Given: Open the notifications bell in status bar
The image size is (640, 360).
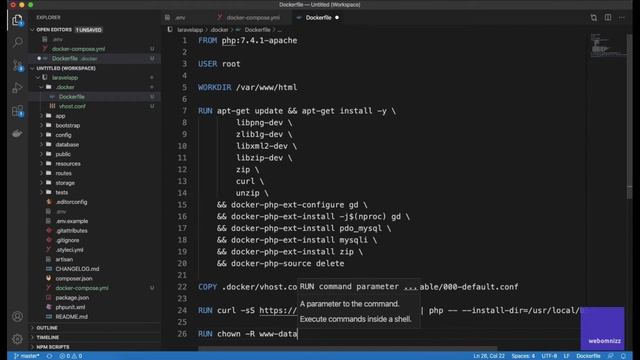Looking at the screenshot, I should coord(623,356).
